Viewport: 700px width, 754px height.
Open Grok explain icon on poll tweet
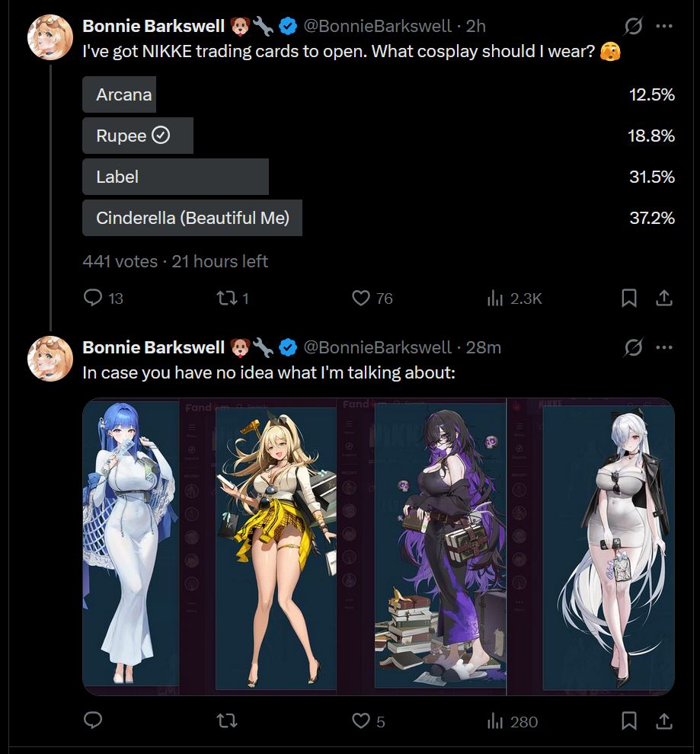coord(633,26)
